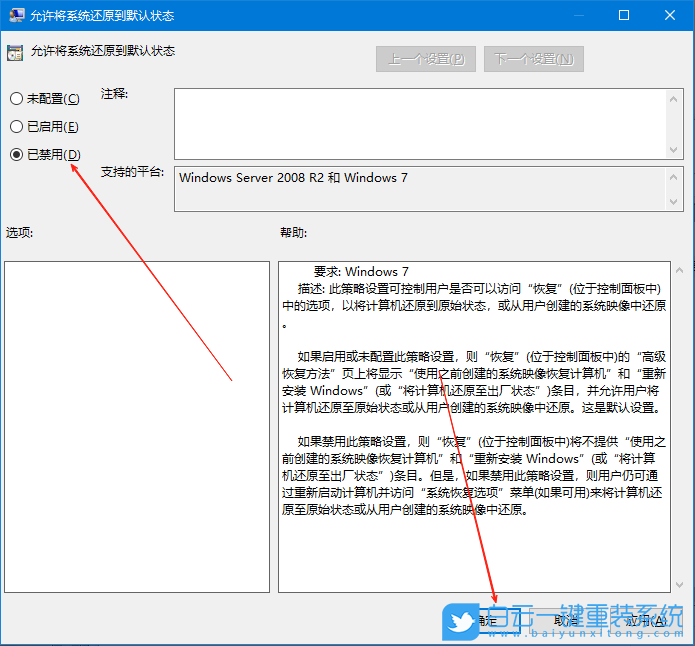Close the dialog with the X button

tap(670, 16)
